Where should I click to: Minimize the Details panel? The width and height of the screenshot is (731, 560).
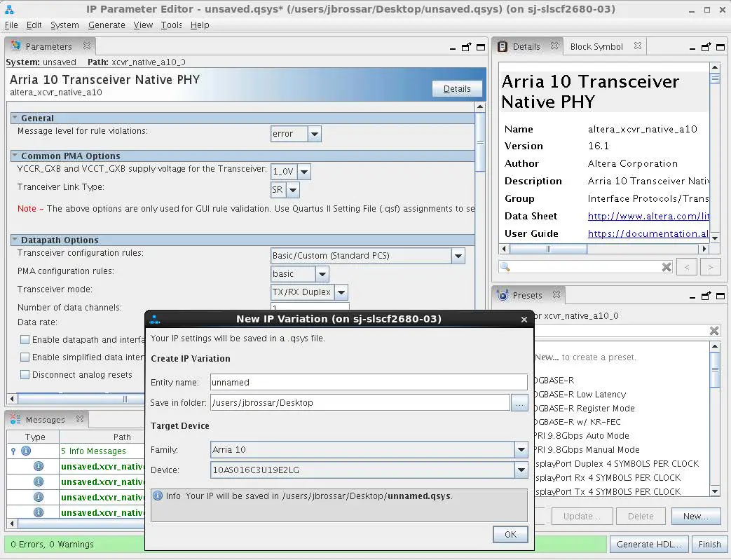[692, 48]
